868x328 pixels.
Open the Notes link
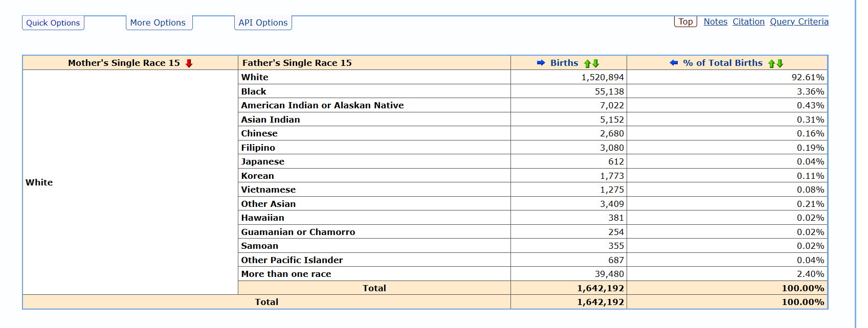click(715, 21)
